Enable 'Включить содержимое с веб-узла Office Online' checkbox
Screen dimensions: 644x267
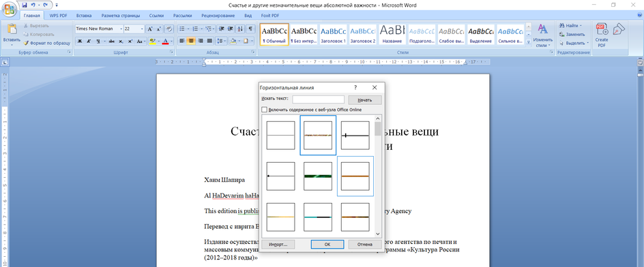pyautogui.click(x=264, y=110)
